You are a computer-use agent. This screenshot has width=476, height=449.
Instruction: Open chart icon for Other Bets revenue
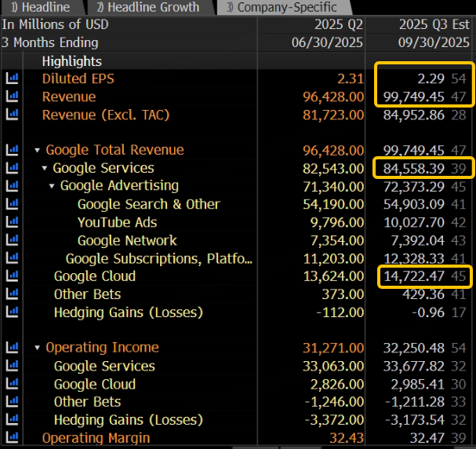(x=12, y=294)
